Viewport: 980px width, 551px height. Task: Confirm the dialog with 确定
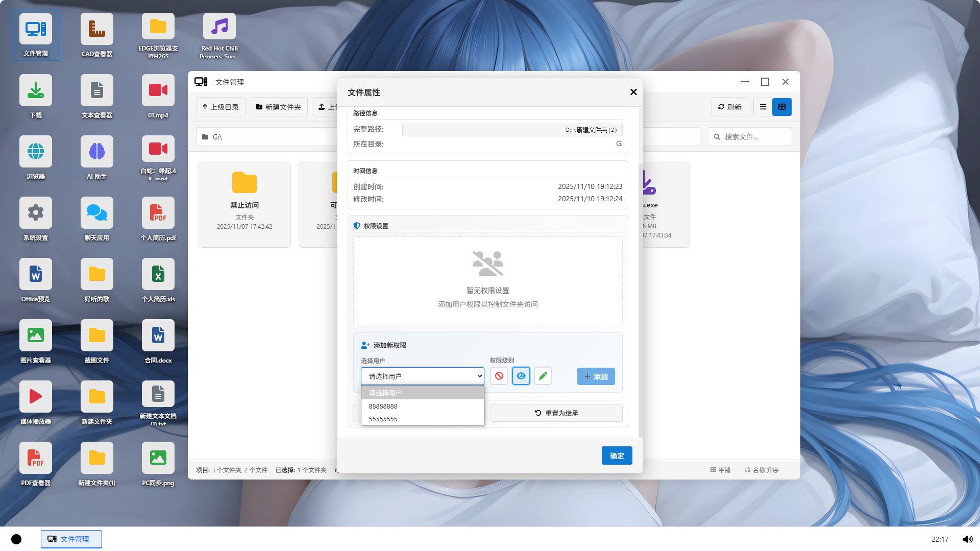pyautogui.click(x=617, y=456)
